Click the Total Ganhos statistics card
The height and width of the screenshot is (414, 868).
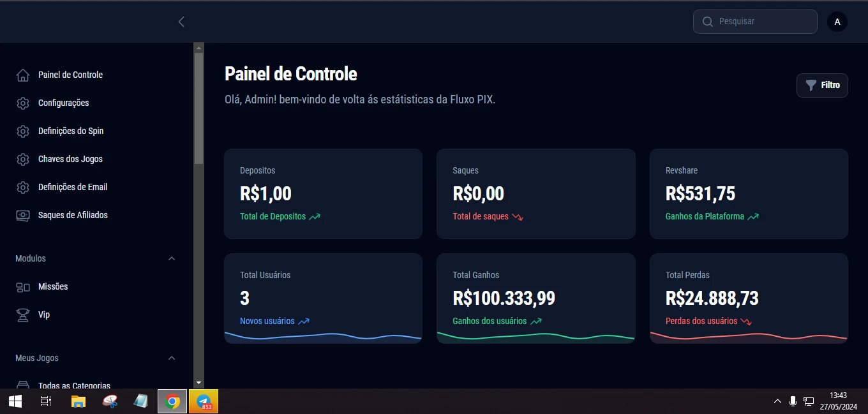(x=535, y=298)
